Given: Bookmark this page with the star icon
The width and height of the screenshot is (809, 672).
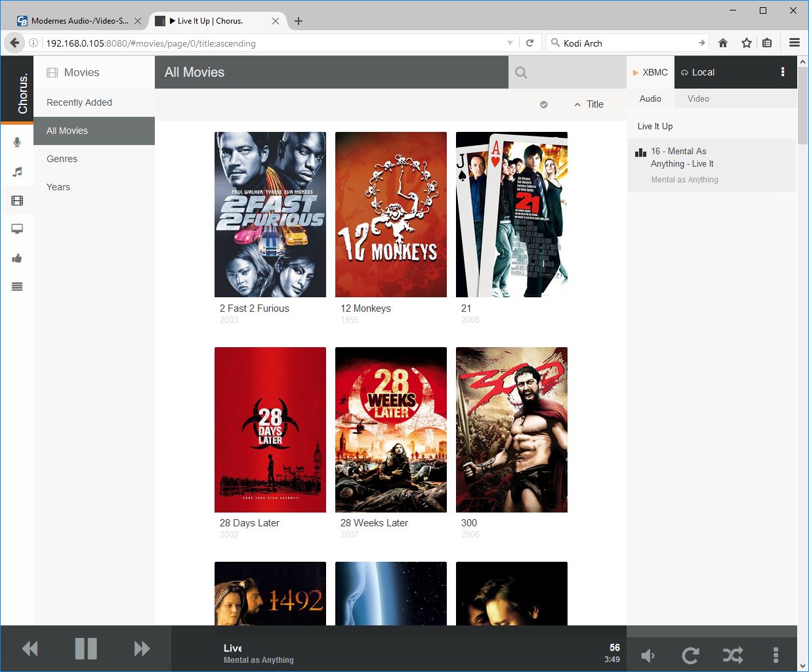Looking at the screenshot, I should (746, 43).
